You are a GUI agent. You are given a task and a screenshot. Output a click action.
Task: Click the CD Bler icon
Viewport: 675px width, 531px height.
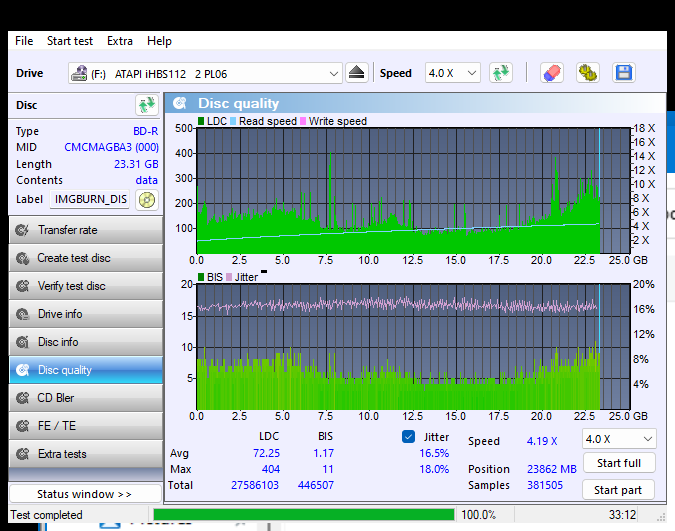click(x=22, y=398)
